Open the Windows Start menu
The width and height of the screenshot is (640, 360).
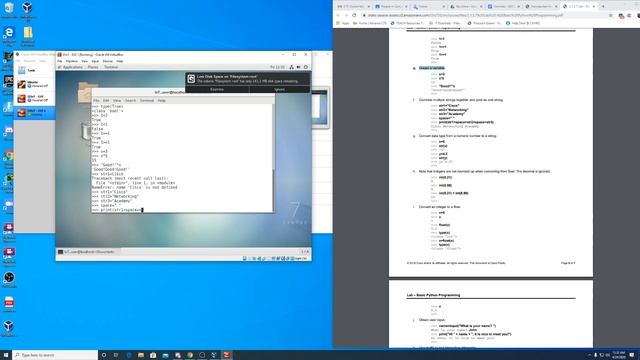click(6, 355)
